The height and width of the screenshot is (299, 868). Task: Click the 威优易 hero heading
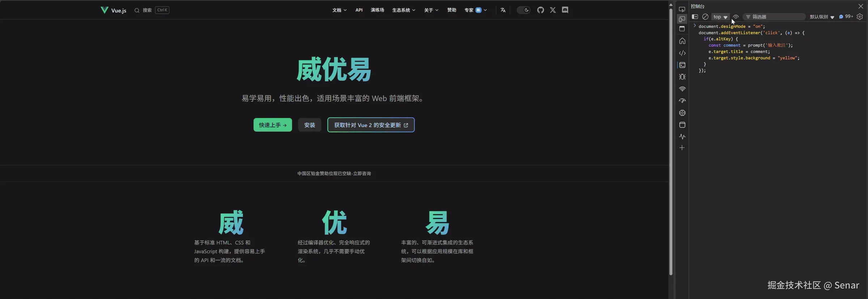click(x=334, y=70)
